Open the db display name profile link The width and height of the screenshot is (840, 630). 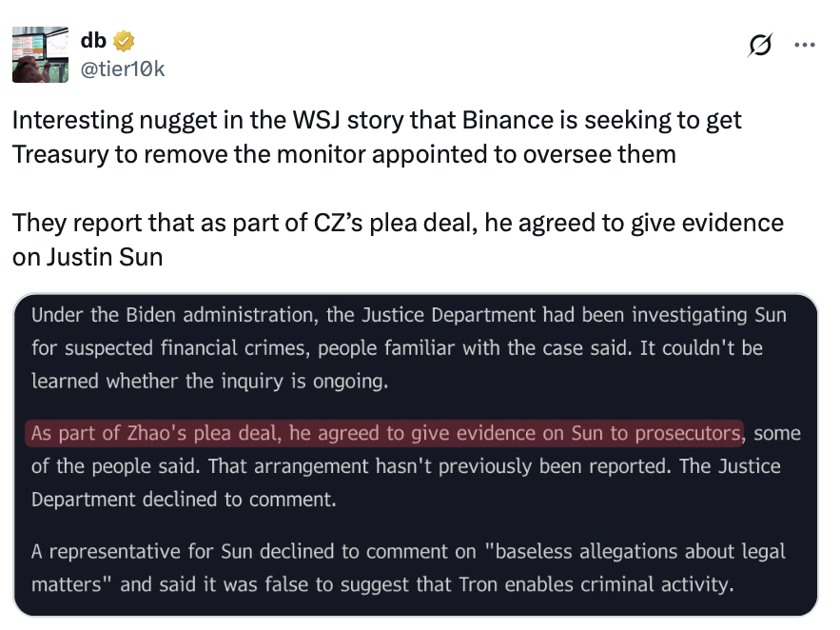(x=93, y=42)
